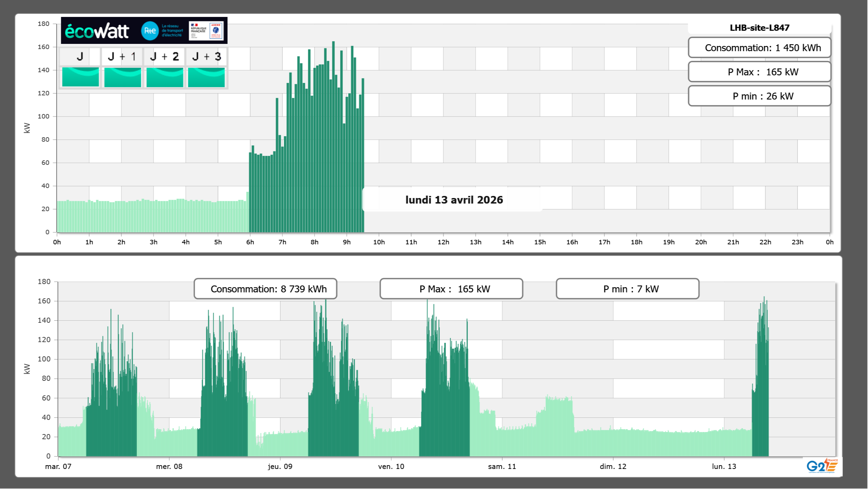Click the République Française ADEME logo

tap(206, 31)
